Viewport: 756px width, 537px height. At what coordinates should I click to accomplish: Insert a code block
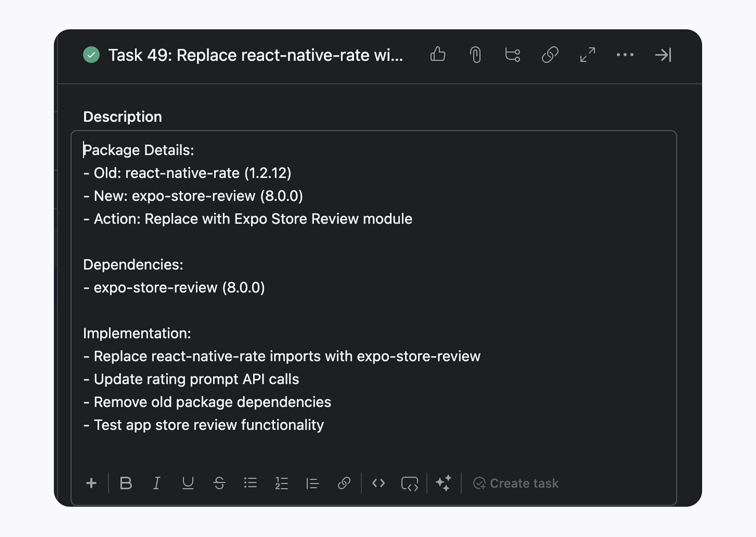click(x=410, y=484)
